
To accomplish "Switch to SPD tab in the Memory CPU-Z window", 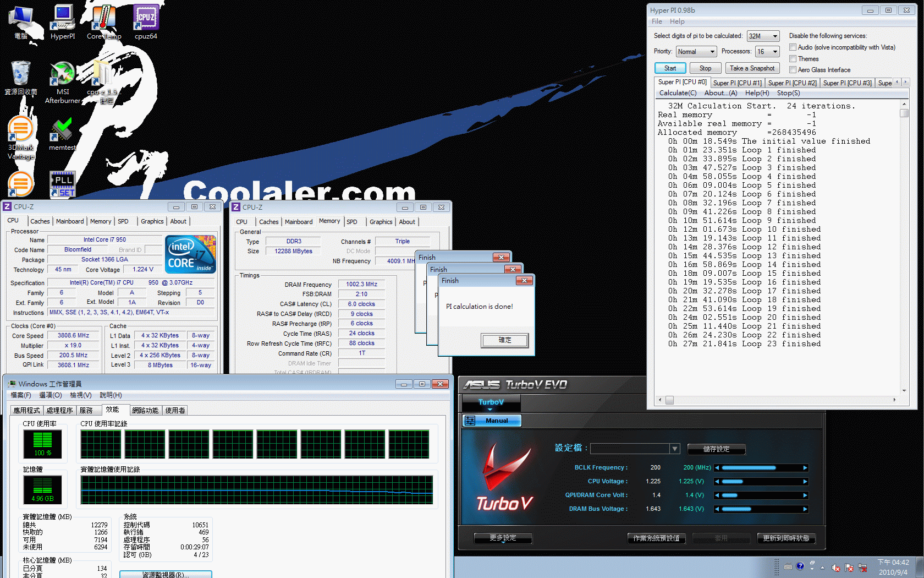I will pos(352,222).
